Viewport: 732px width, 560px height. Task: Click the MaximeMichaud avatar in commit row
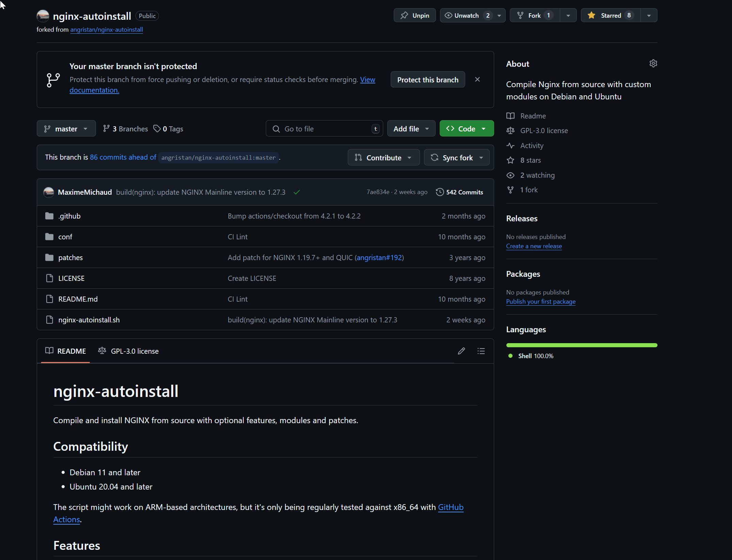click(x=49, y=192)
